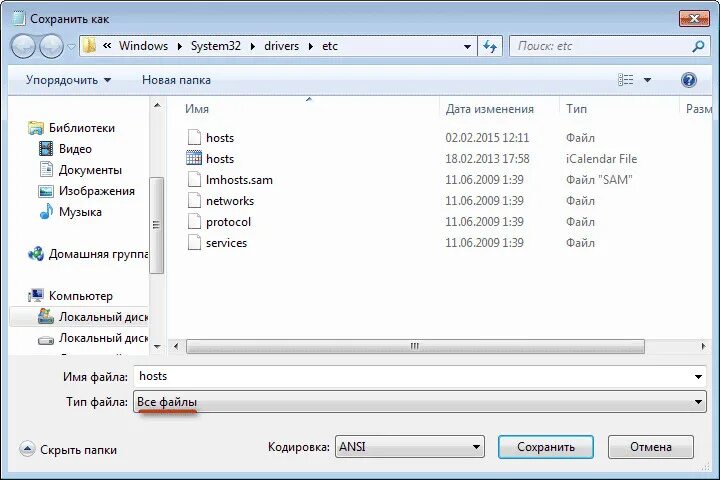Click the Документы page icon

(46, 169)
